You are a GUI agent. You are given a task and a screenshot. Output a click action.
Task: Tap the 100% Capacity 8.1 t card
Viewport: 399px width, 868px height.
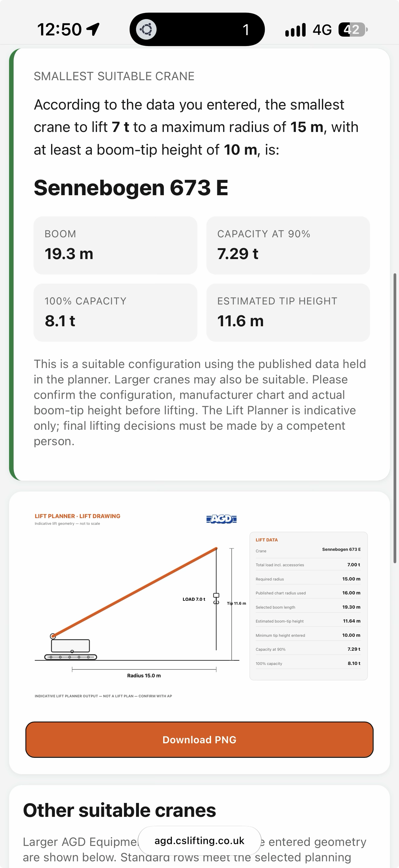[x=115, y=312]
